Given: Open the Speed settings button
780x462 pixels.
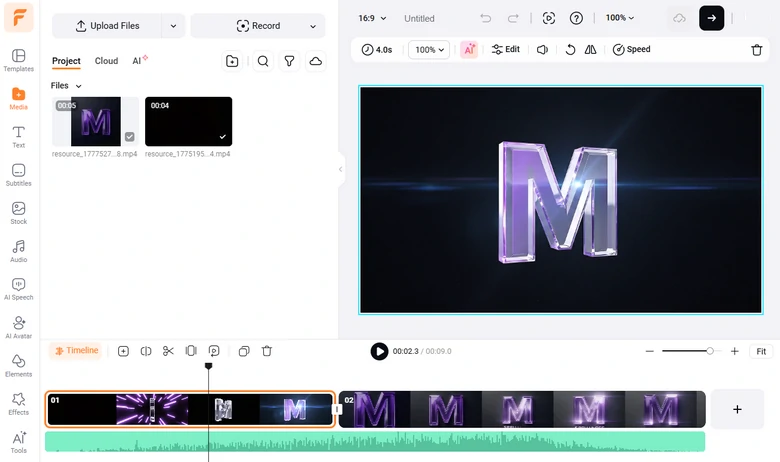Looking at the screenshot, I should 631,49.
